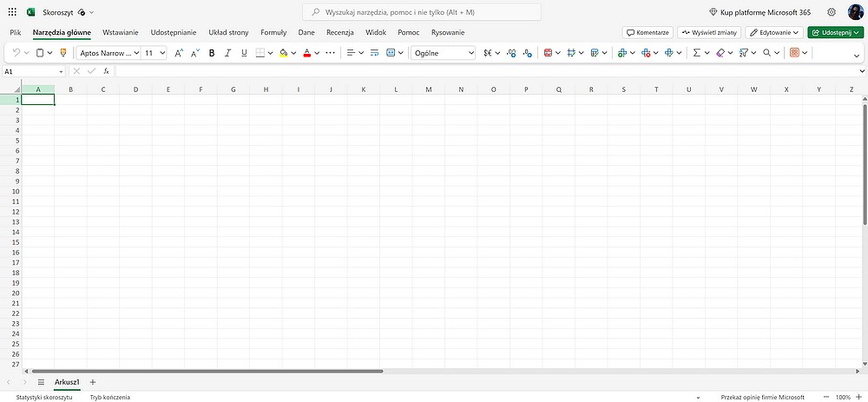Click the green Udostępnij button

[x=835, y=33]
